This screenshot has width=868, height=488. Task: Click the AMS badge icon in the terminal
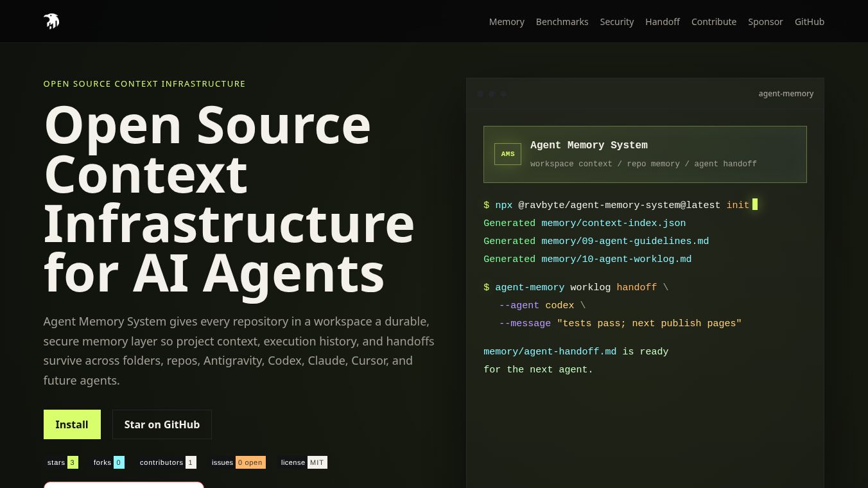click(508, 154)
